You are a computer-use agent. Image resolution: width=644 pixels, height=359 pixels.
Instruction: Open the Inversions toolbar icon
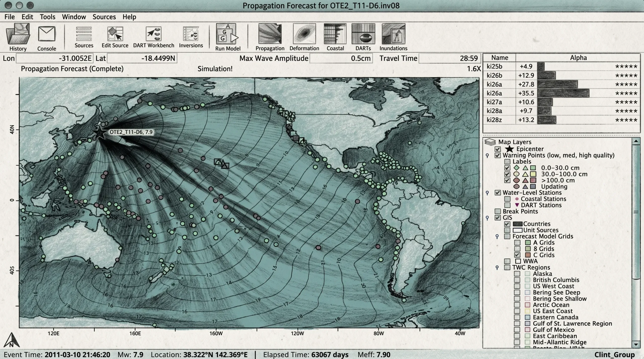(x=191, y=34)
